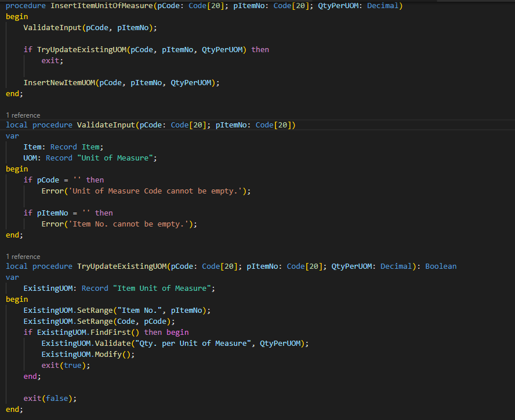Click the final 'end;' at bottom
515x420 pixels.
click(14, 410)
